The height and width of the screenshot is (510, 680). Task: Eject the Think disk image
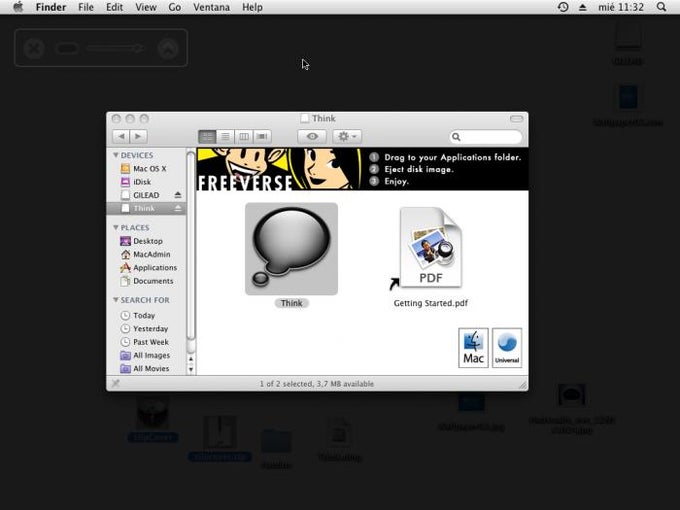178,208
